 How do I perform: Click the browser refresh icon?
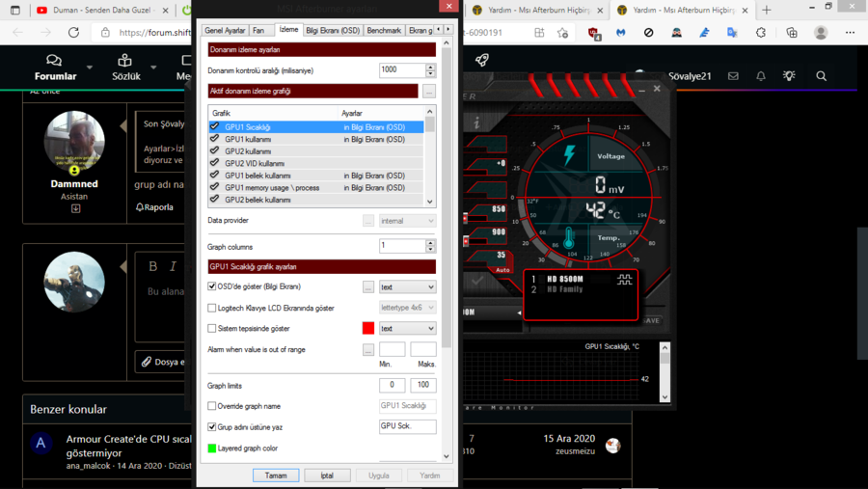(73, 32)
